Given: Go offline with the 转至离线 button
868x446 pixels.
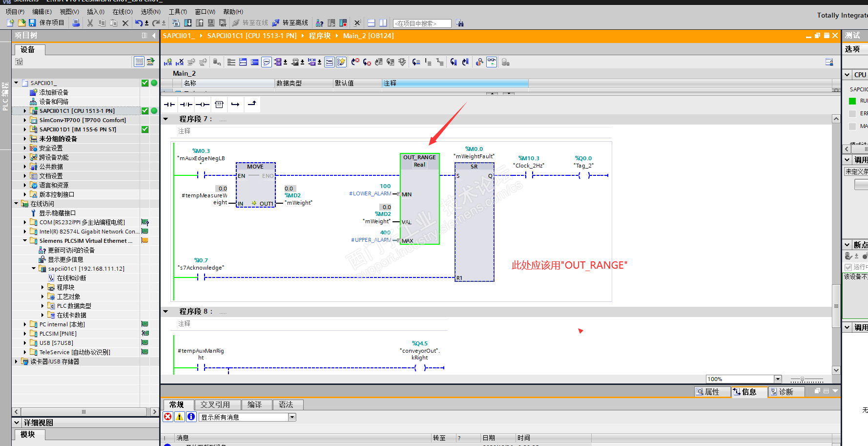Looking at the screenshot, I should click(290, 23).
